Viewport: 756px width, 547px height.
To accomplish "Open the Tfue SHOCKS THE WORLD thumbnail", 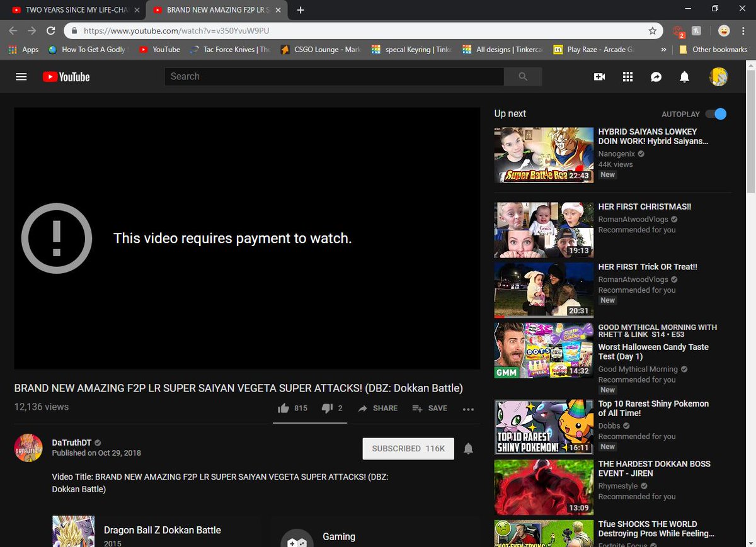I will [544, 533].
